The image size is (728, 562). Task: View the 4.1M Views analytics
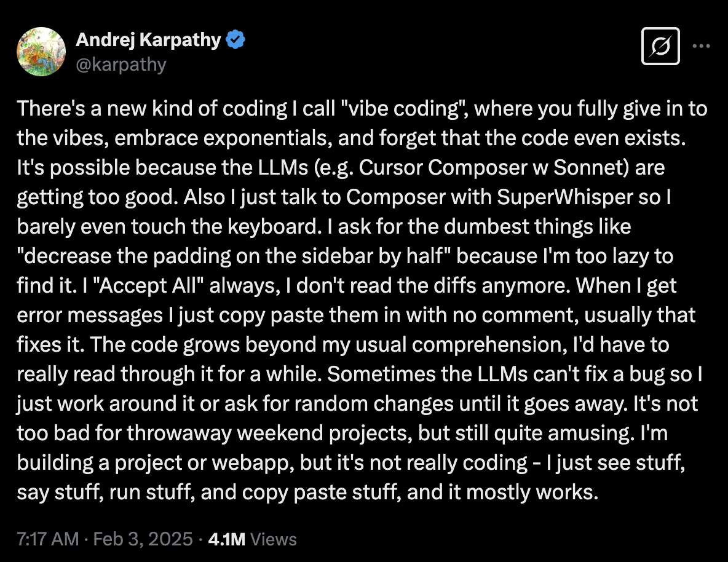(x=248, y=539)
